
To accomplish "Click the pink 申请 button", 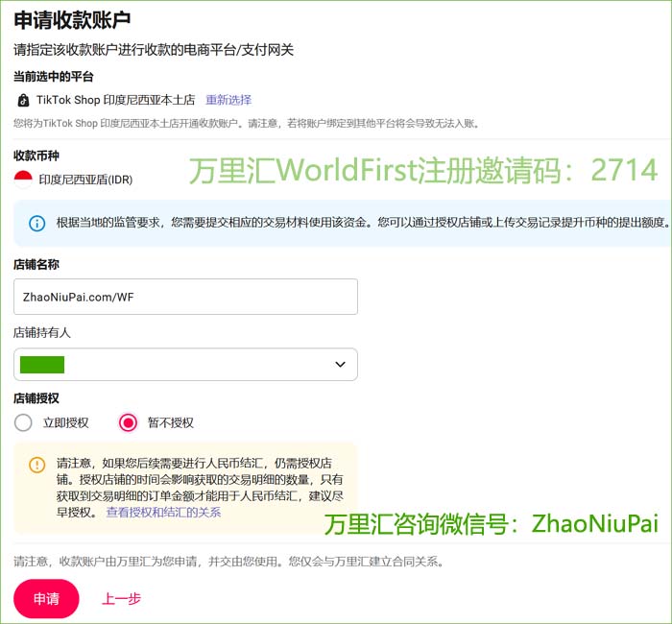I will click(46, 598).
